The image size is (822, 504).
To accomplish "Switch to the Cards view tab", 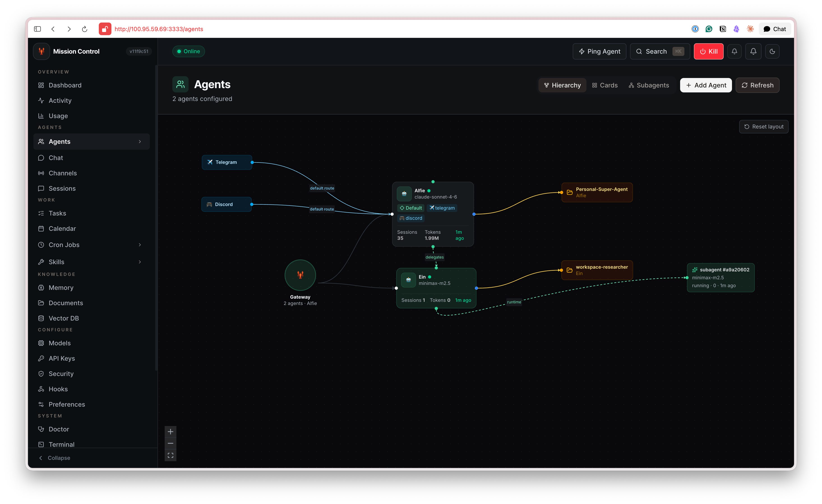I will (605, 85).
